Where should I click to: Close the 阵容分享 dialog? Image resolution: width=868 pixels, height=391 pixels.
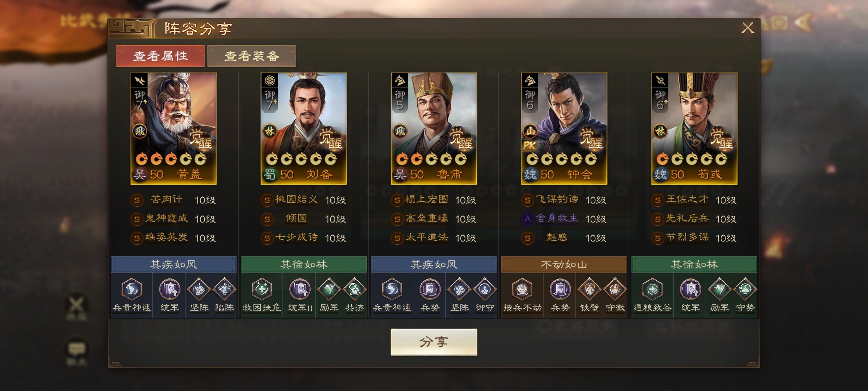point(748,28)
